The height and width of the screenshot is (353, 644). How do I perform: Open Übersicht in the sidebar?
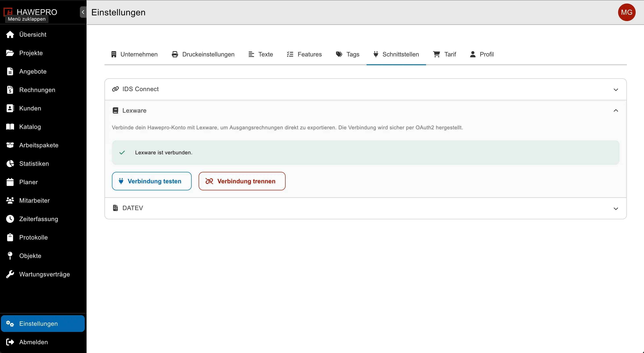43,34
